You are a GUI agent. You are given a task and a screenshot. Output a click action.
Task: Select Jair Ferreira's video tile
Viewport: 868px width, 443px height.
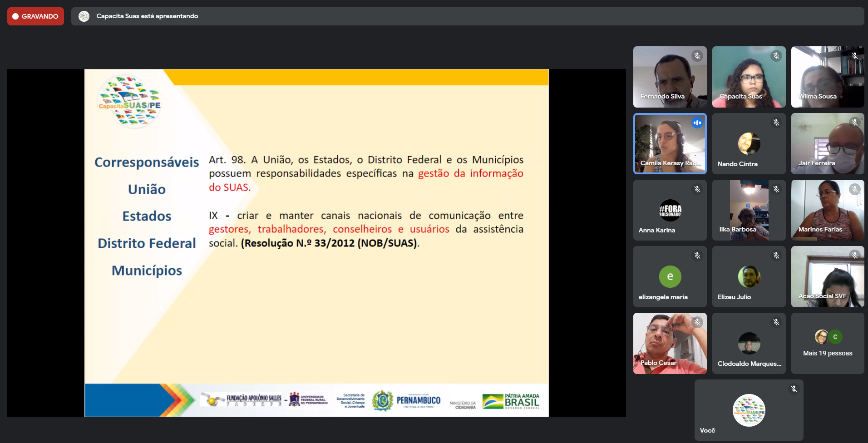coord(827,144)
